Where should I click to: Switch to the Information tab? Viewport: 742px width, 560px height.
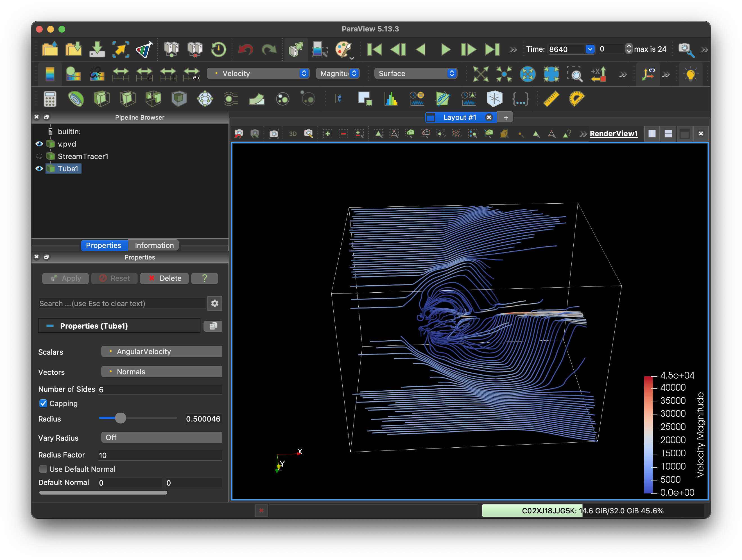click(154, 245)
